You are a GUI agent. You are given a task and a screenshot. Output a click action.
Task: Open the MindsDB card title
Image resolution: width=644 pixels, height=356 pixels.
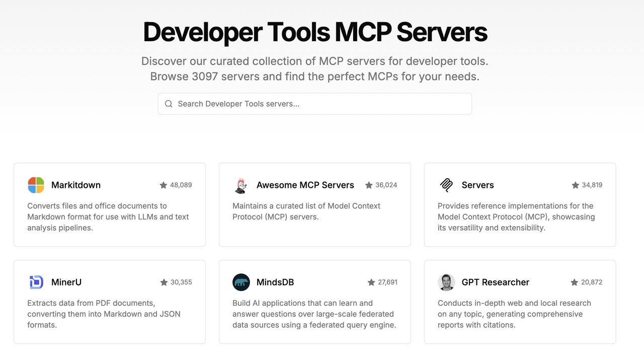click(x=275, y=282)
